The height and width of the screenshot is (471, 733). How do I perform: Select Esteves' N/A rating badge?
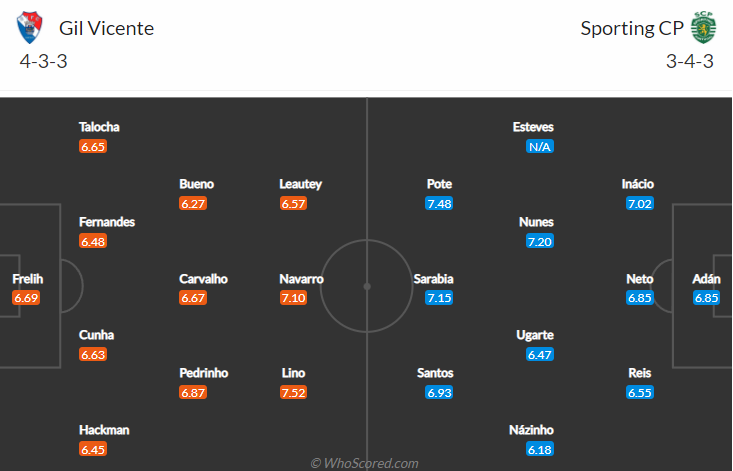(540, 146)
